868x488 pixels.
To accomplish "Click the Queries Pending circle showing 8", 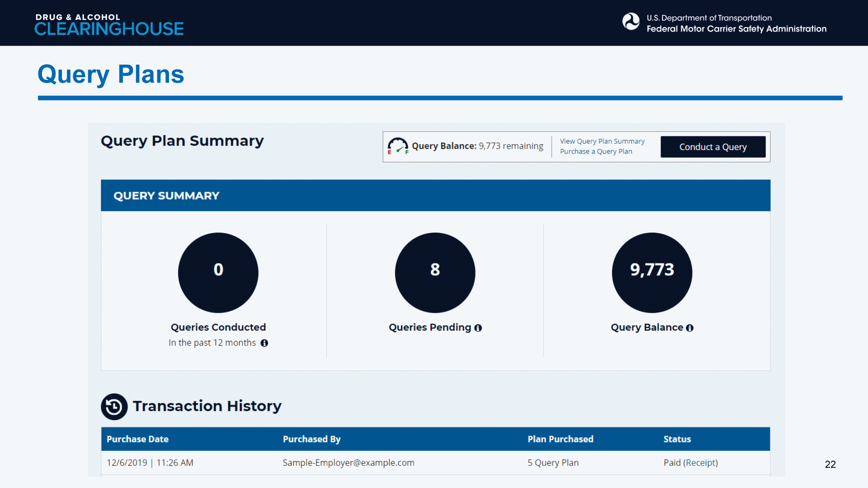I will pyautogui.click(x=435, y=272).
